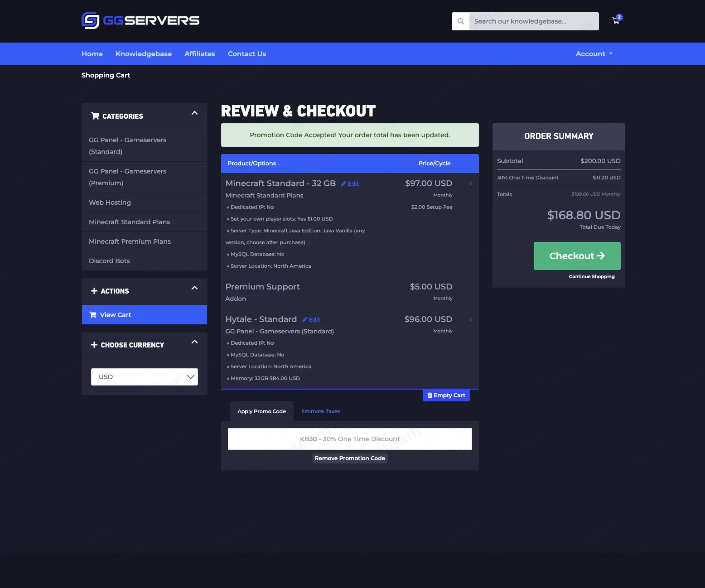This screenshot has width=705, height=588.
Task: Click the KB30 promo code field
Action: tap(350, 439)
